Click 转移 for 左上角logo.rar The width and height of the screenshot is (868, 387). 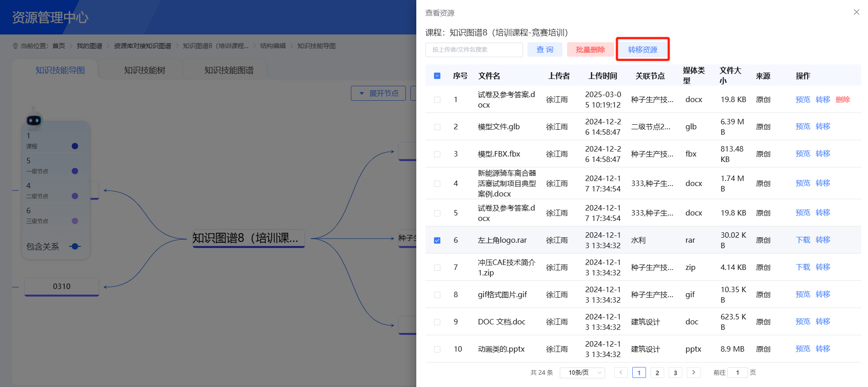823,240
